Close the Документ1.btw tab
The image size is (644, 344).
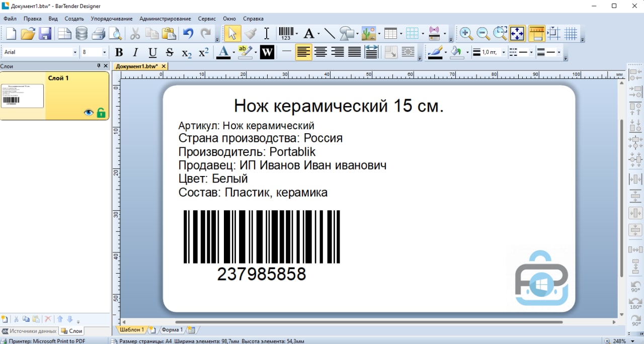point(164,66)
